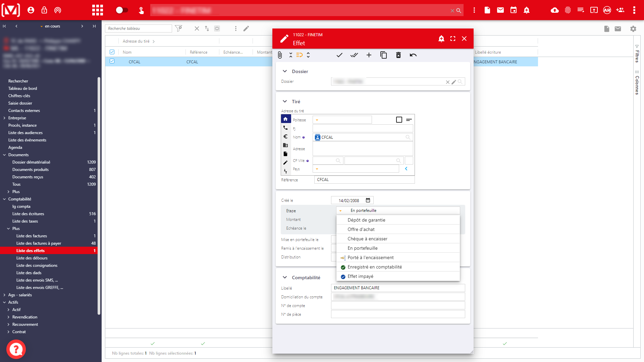Open the Etape dropdown showing En portefeuille
644x362 pixels.
click(x=398, y=210)
